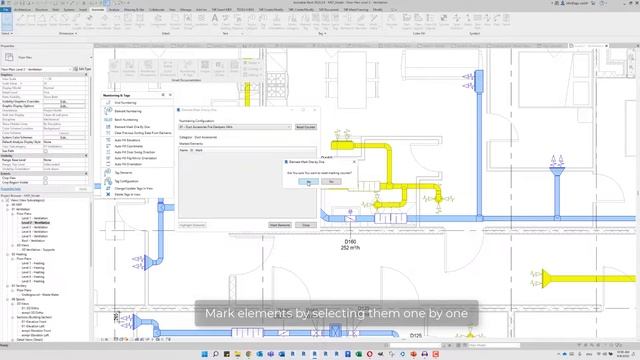Screen dimensions: 640x360
Task: Select Underground - Waste Water view
Action: tap(40, 295)
